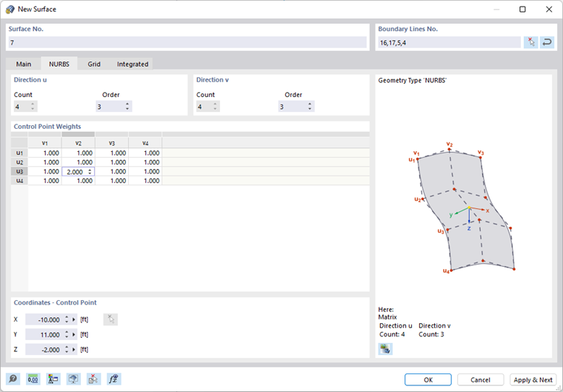Open the formula fx viewer icon
The height and width of the screenshot is (392, 563).
pyautogui.click(x=114, y=379)
